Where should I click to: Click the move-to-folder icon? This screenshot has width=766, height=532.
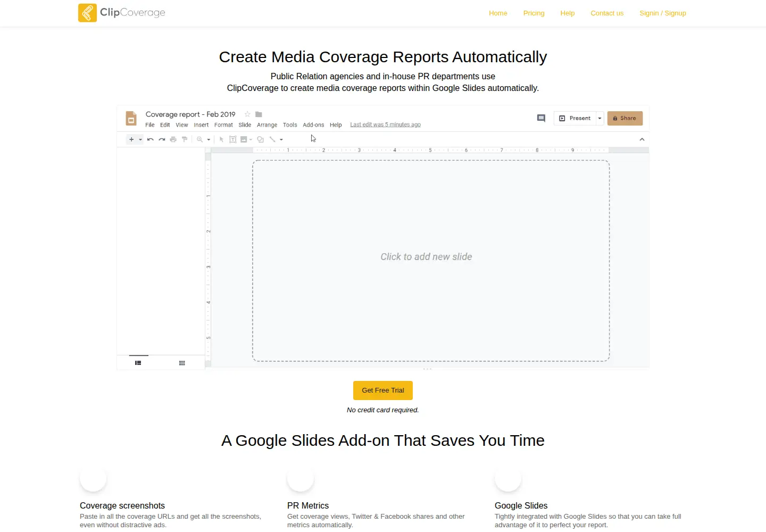tap(259, 114)
